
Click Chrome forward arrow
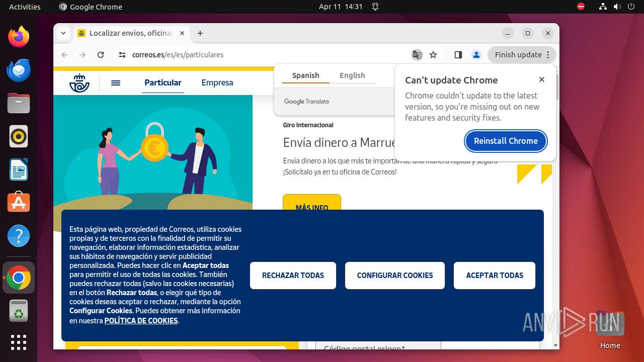click(x=83, y=55)
